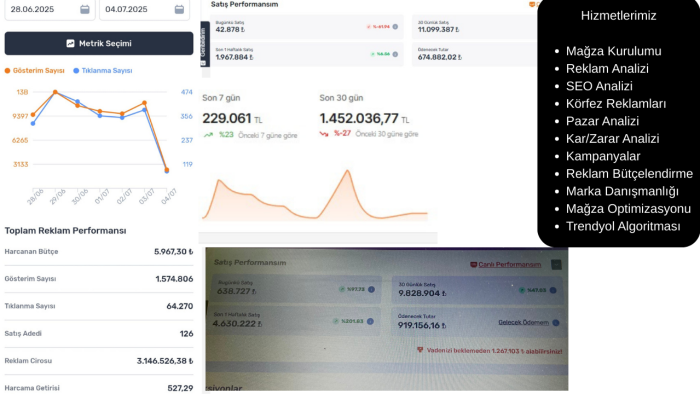The height and width of the screenshot is (394, 700).
Task: Open the start date calendar icon
Action: pyautogui.click(x=84, y=9)
